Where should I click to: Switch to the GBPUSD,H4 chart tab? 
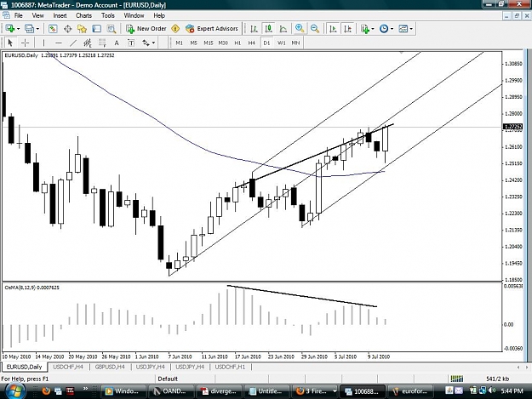(x=110, y=367)
